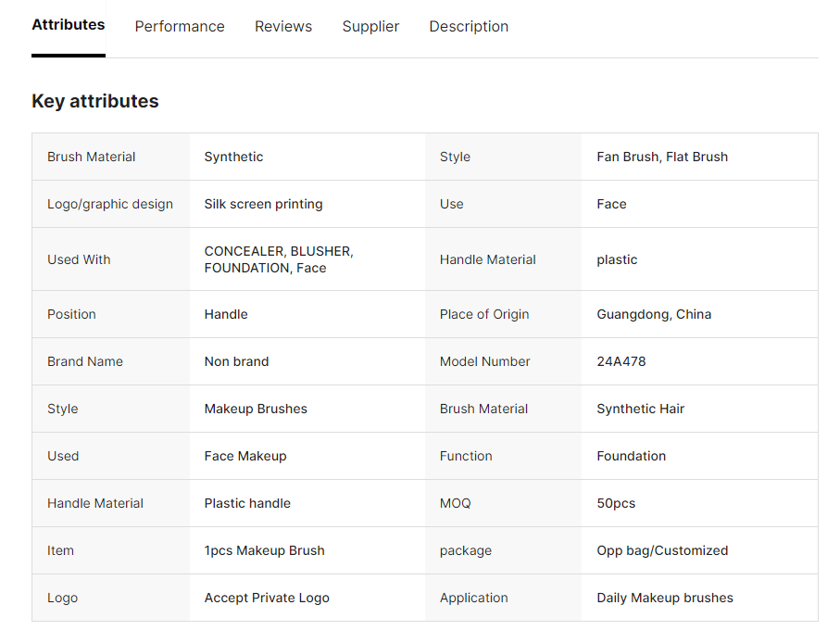
Task: Click the Key attributes heading
Action: coord(95,101)
